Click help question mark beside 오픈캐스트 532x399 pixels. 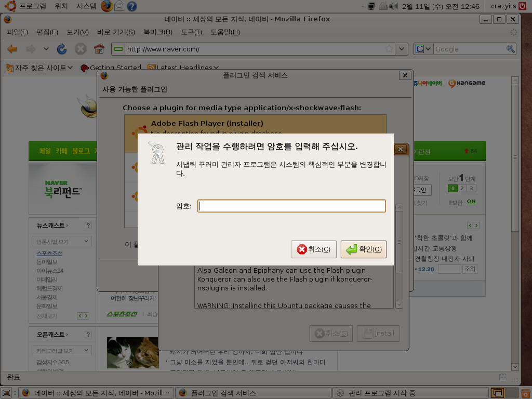click(88, 335)
